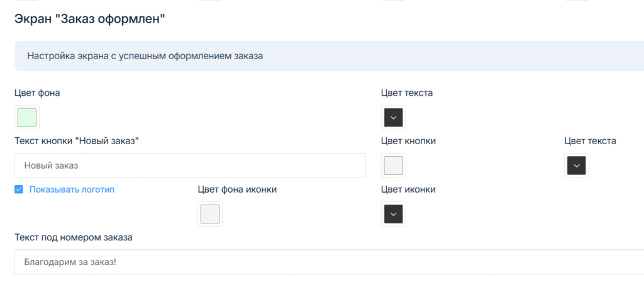
Task: Click the Текст под номером заказа label
Action: [x=74, y=237]
